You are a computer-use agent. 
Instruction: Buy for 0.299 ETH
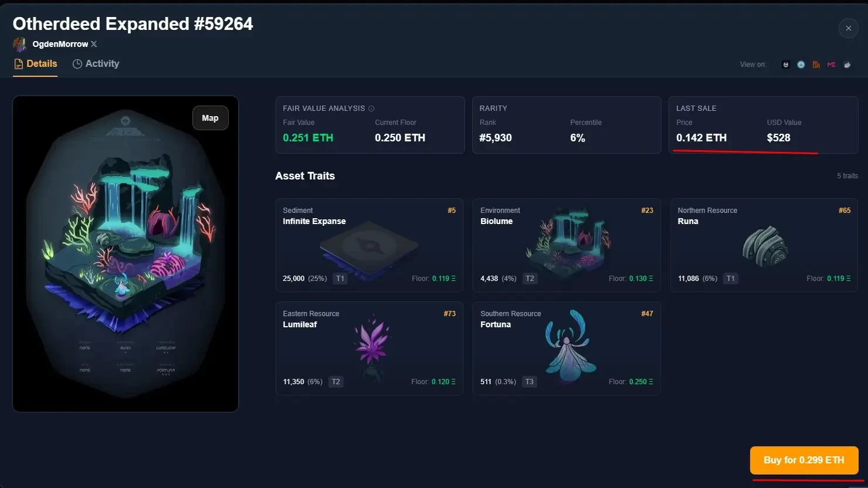pyautogui.click(x=804, y=460)
